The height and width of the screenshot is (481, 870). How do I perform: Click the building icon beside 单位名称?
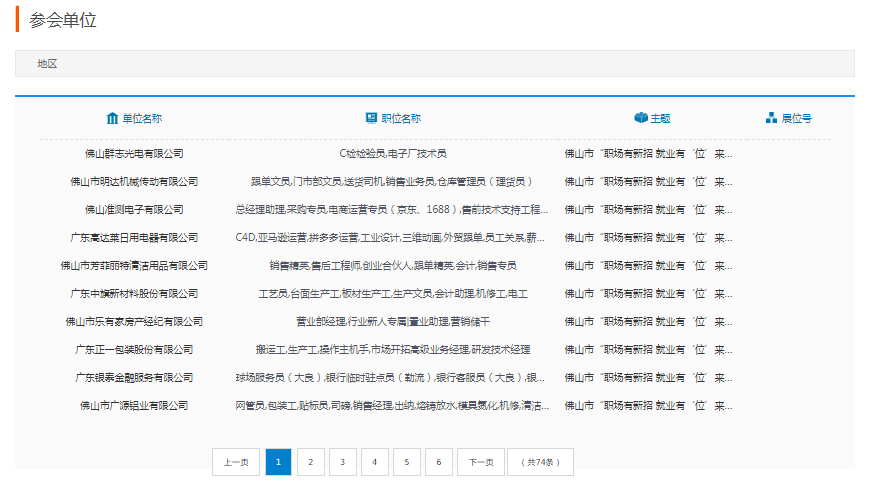coord(112,118)
